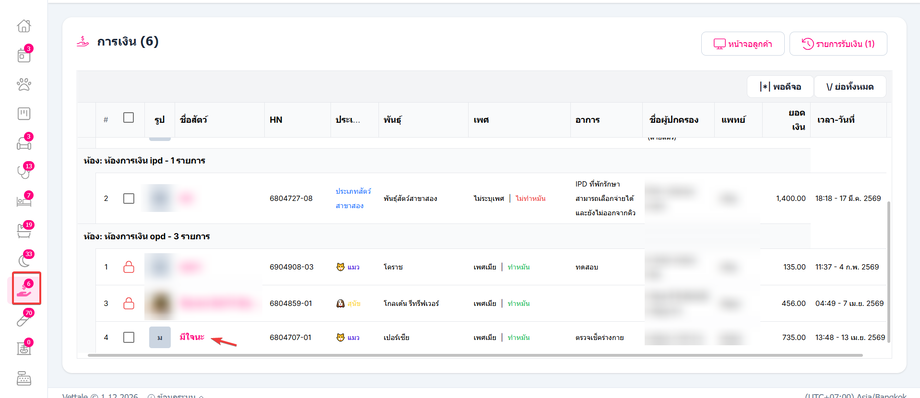The width and height of the screenshot is (920, 398).
Task: Open the Home icon in sidebar
Action: tap(23, 26)
